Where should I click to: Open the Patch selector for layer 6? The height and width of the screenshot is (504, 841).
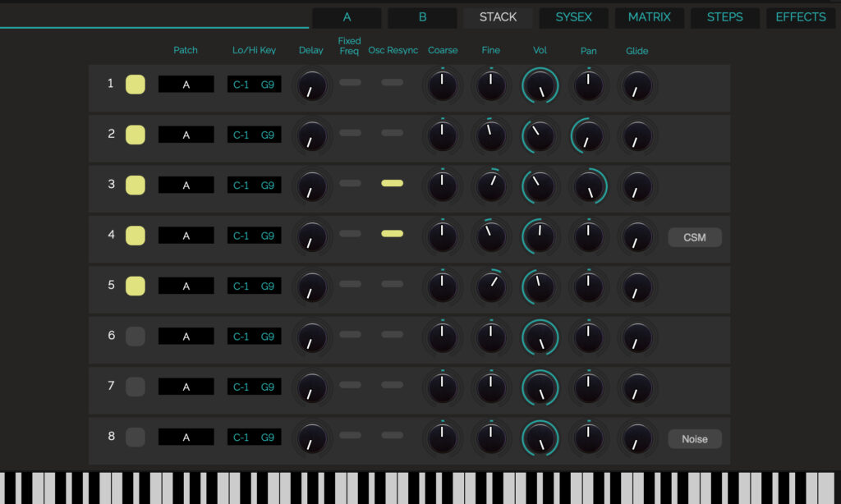point(186,337)
